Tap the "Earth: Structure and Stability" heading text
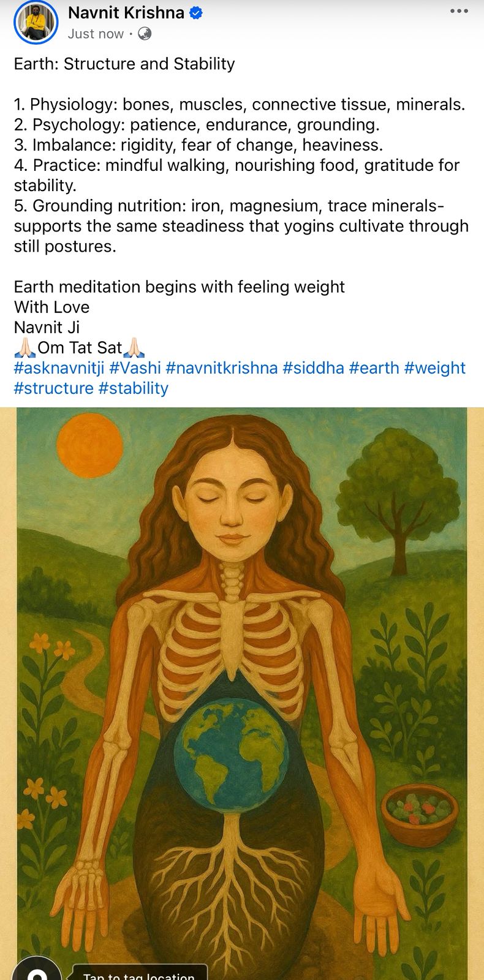This screenshot has width=484, height=980. (124, 64)
